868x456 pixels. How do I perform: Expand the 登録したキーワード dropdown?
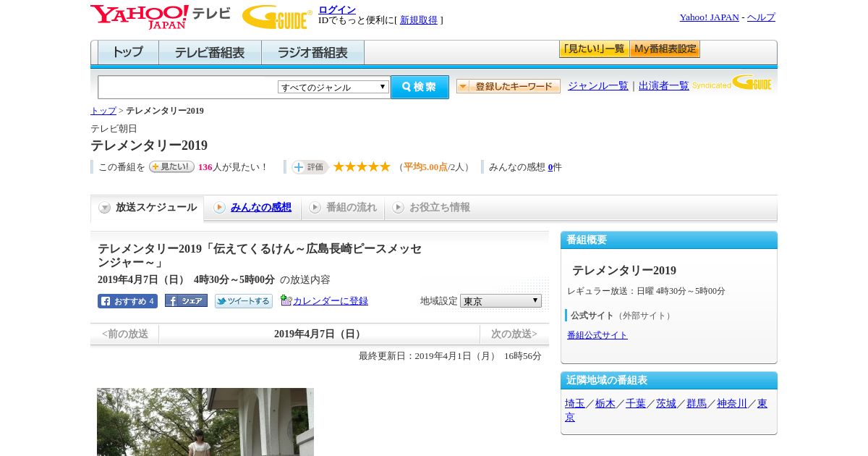pyautogui.click(x=509, y=86)
